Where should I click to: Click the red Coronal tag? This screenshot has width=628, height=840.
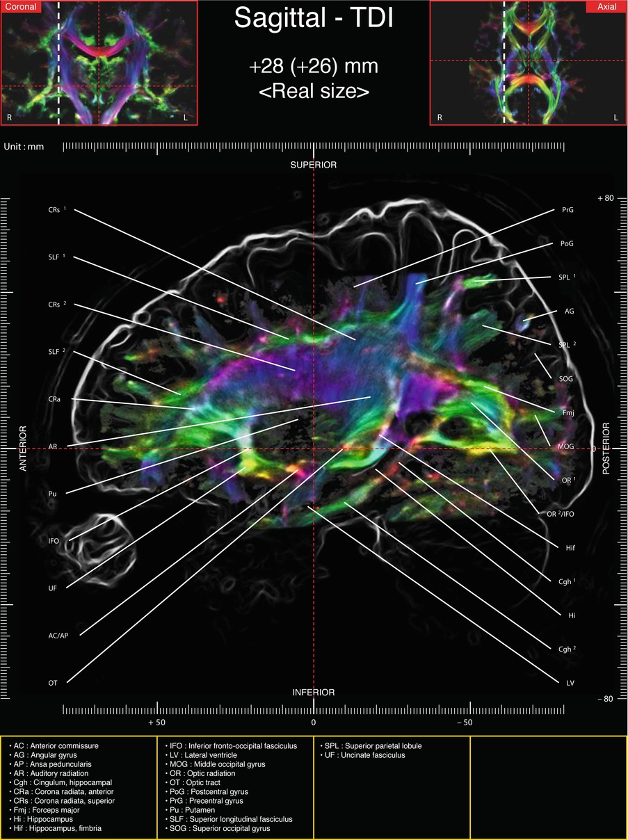(19, 7)
